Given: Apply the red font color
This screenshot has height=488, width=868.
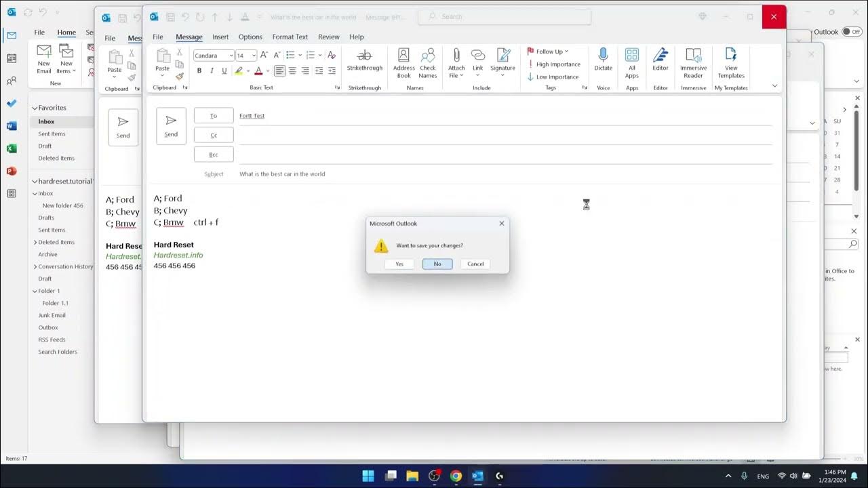Looking at the screenshot, I should pyautogui.click(x=258, y=70).
